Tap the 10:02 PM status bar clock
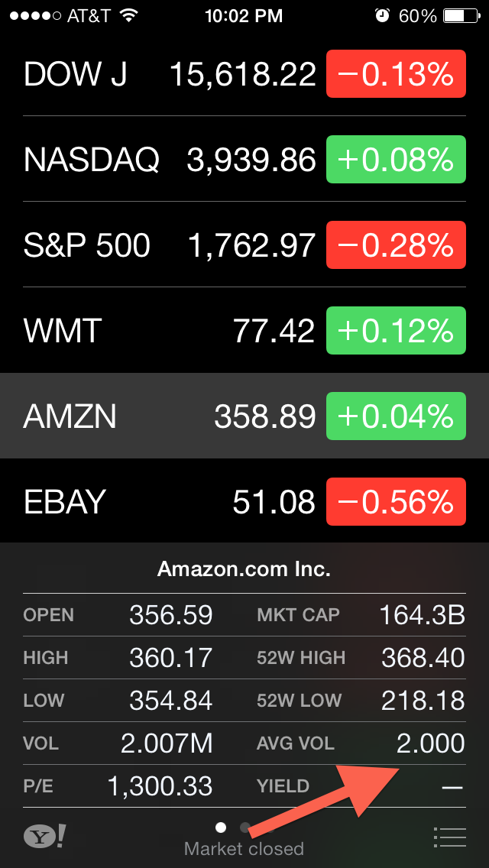Viewport: 489px width, 868px height. click(244, 15)
